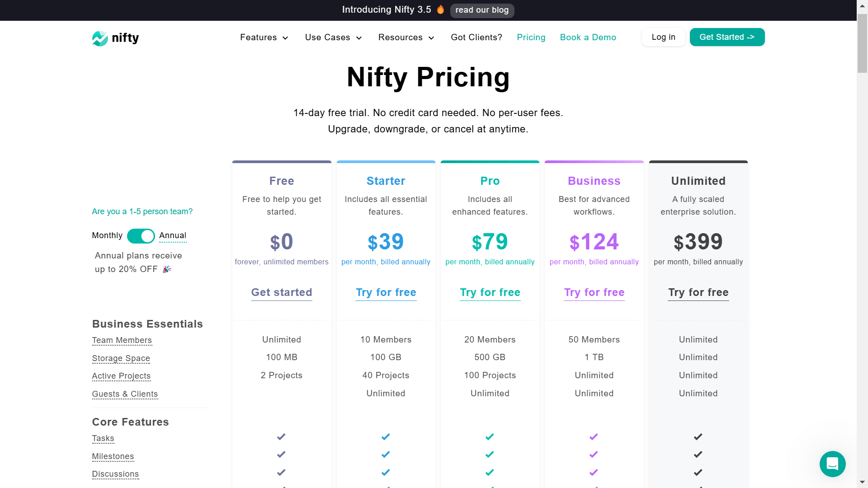
Task: Click Try for free under the Pro plan
Action: point(490,292)
